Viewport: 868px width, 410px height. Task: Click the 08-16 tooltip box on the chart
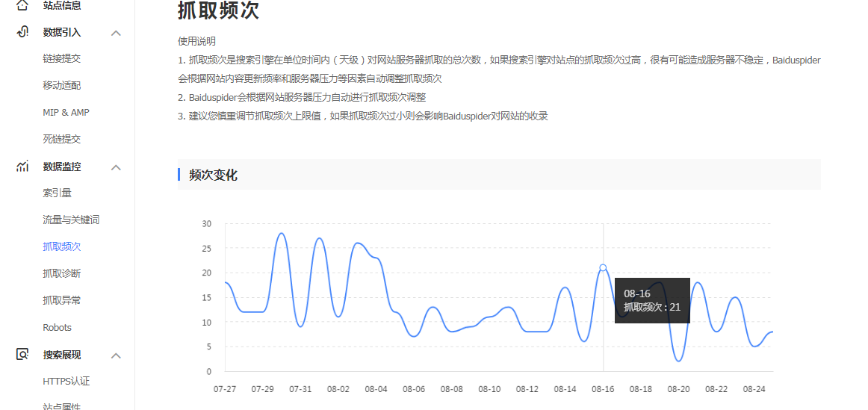tap(652, 300)
